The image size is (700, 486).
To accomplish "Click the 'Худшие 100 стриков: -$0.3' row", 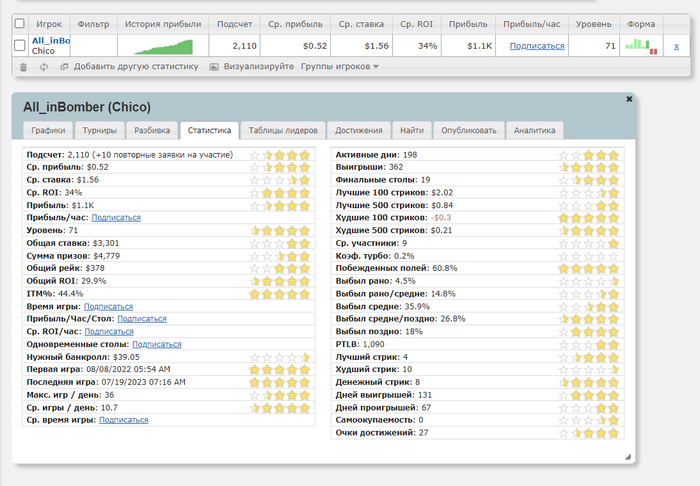I will [x=477, y=218].
